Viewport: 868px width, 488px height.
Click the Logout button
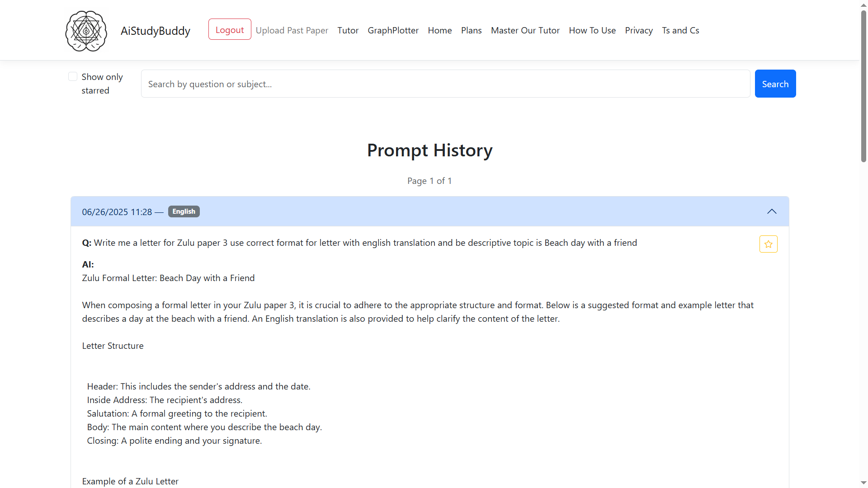[x=230, y=29]
